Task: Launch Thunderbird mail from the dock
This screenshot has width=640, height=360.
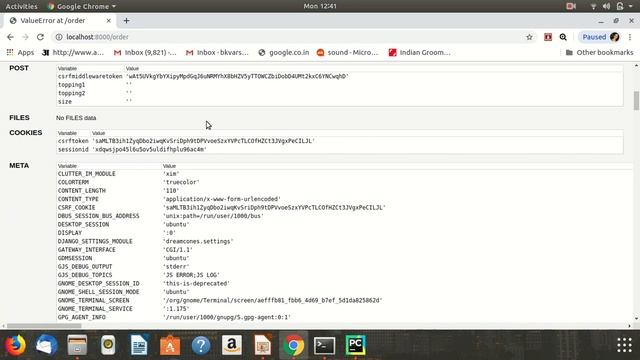Action: [46, 345]
